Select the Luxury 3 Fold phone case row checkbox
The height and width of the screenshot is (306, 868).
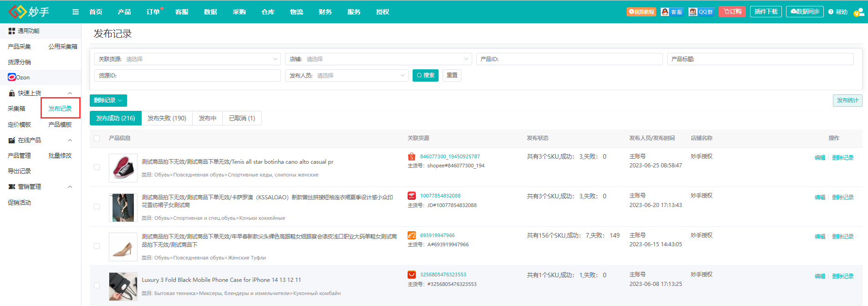[97, 285]
